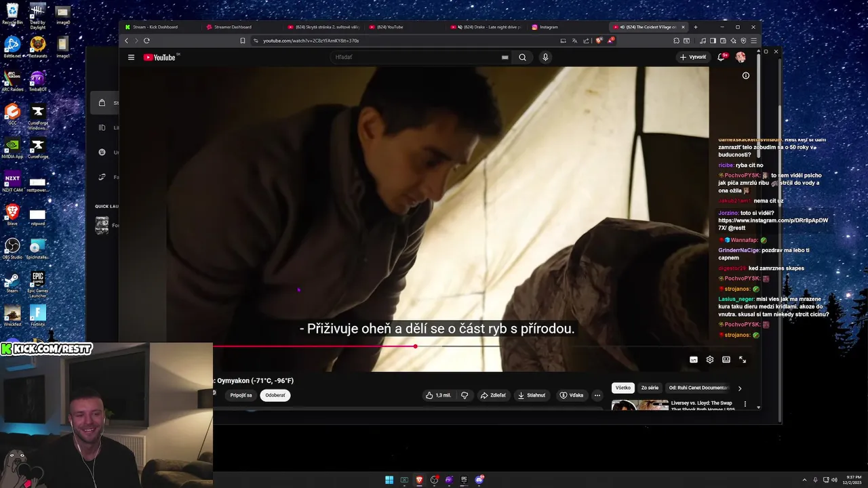Image resolution: width=868 pixels, height=488 pixels.
Task: Open NVIDIA App desktop shortcut
Action: pyautogui.click(x=12, y=148)
